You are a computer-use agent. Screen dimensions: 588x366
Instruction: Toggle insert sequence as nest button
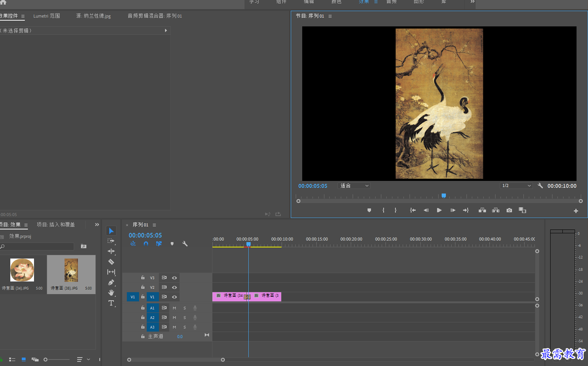pos(133,244)
